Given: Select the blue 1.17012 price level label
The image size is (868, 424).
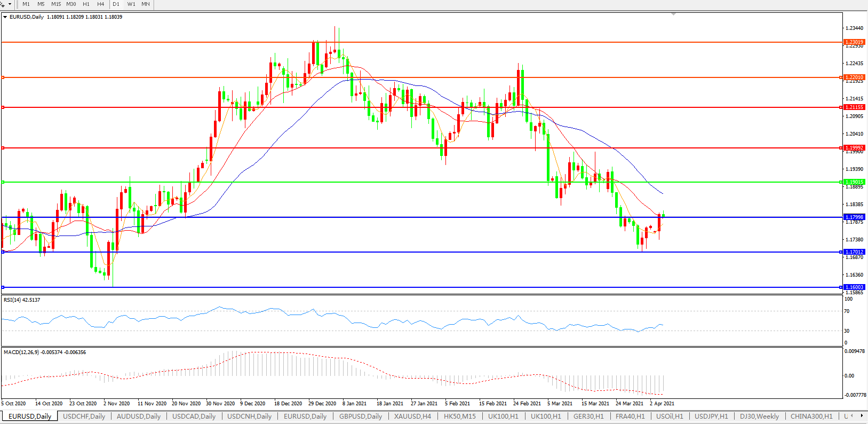Looking at the screenshot, I should 854,252.
